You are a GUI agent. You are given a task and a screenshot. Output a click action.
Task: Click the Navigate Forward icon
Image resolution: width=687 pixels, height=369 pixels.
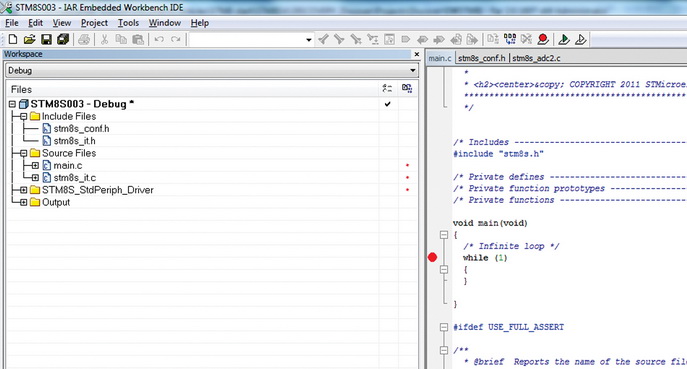tap(472, 39)
